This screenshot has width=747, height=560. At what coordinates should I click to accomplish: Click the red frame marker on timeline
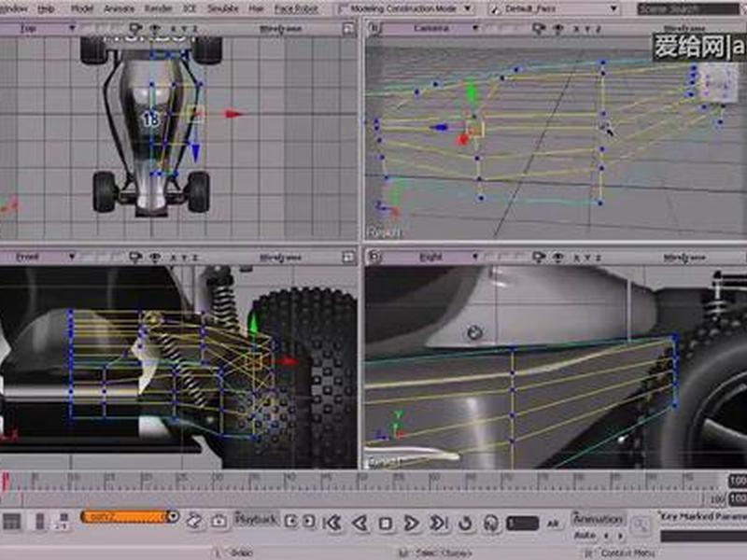click(6, 481)
